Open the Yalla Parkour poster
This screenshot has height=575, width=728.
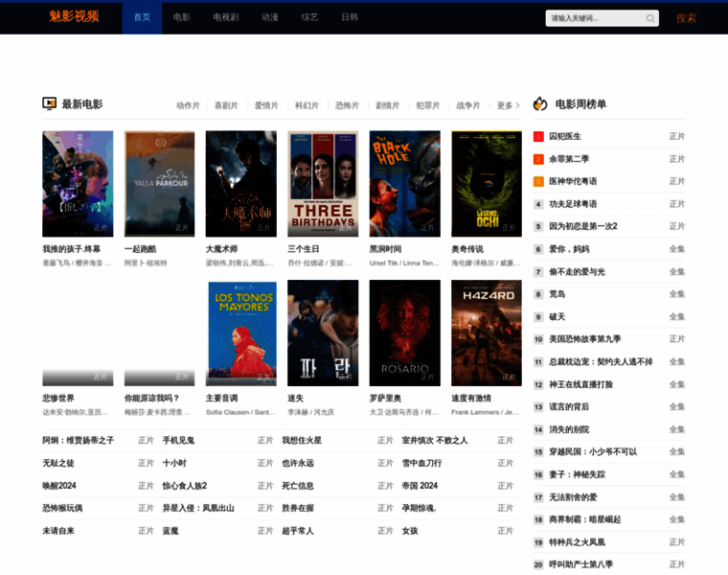coord(160,184)
